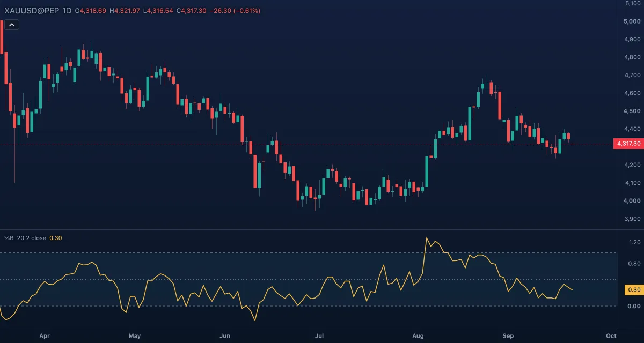This screenshot has height=343, width=644.
Task: Click the 4,800 price axis label
Action: [633, 57]
